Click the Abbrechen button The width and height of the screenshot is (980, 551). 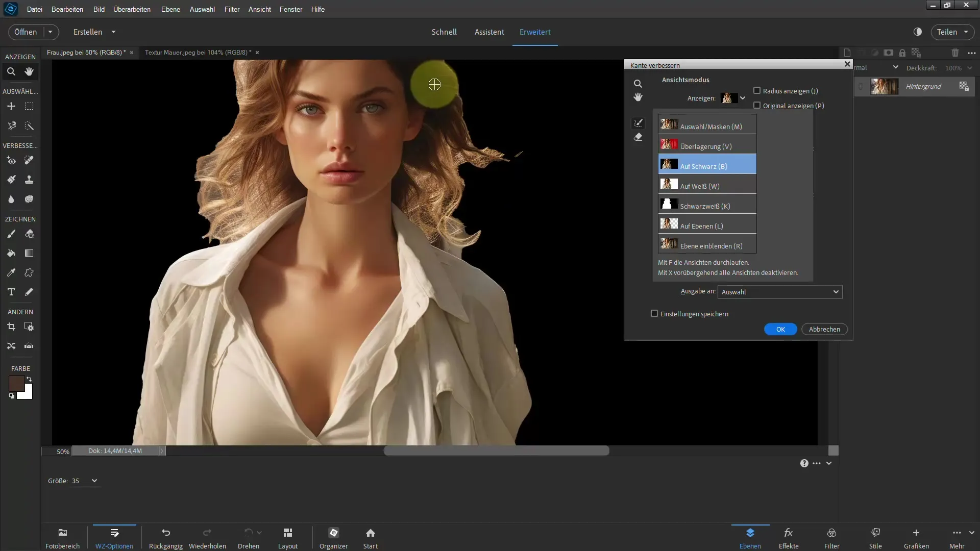pos(824,330)
